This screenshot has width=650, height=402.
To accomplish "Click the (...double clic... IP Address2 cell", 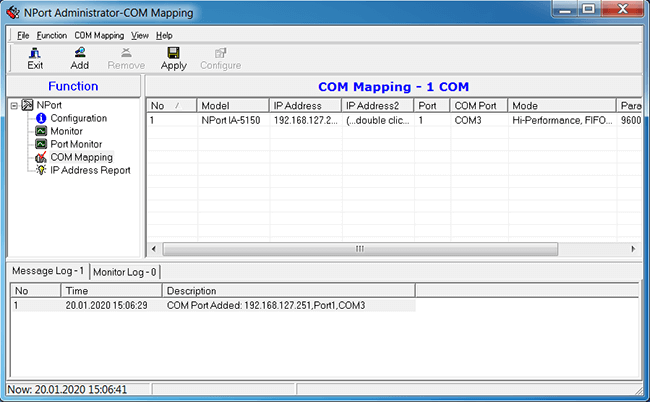I will 378,120.
